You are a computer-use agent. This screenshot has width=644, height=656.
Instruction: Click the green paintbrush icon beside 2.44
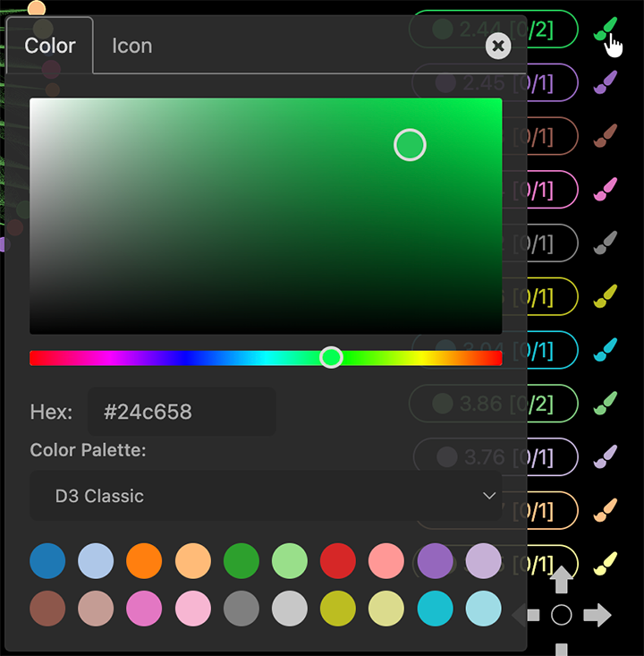[x=606, y=30]
